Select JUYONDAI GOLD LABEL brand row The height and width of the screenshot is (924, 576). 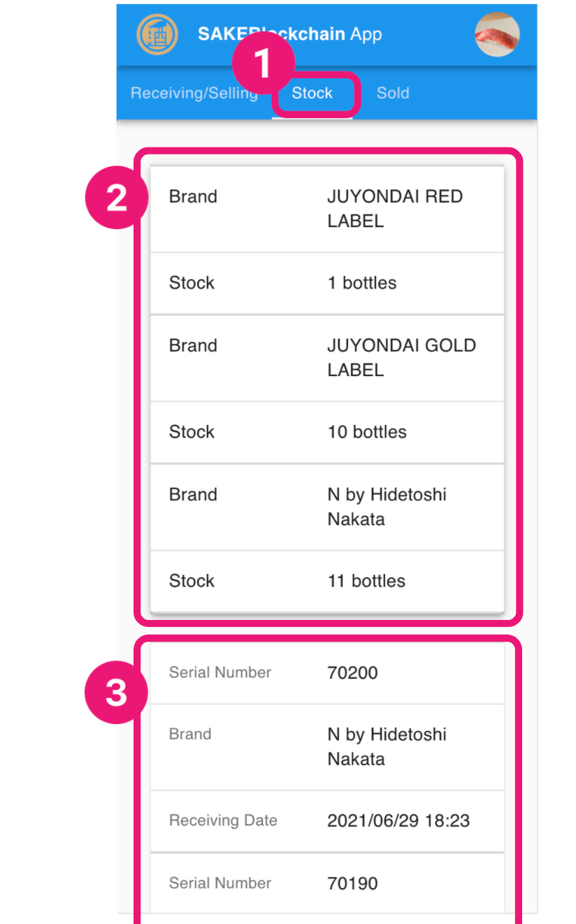327,358
